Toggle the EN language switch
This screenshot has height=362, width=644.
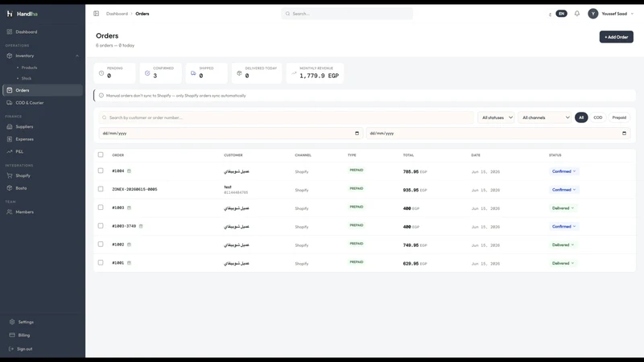coord(561,14)
